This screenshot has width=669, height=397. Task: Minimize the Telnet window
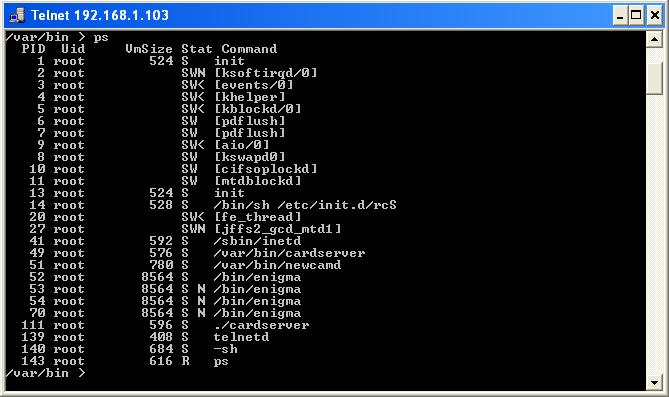(620, 15)
